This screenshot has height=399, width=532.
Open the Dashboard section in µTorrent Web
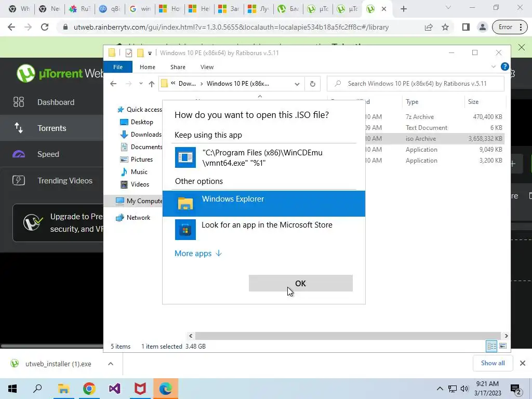click(x=51, y=102)
